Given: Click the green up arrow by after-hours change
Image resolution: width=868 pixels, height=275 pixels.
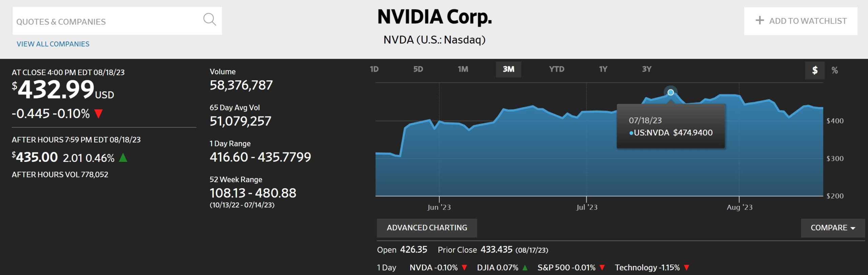Looking at the screenshot, I should coord(123,157).
